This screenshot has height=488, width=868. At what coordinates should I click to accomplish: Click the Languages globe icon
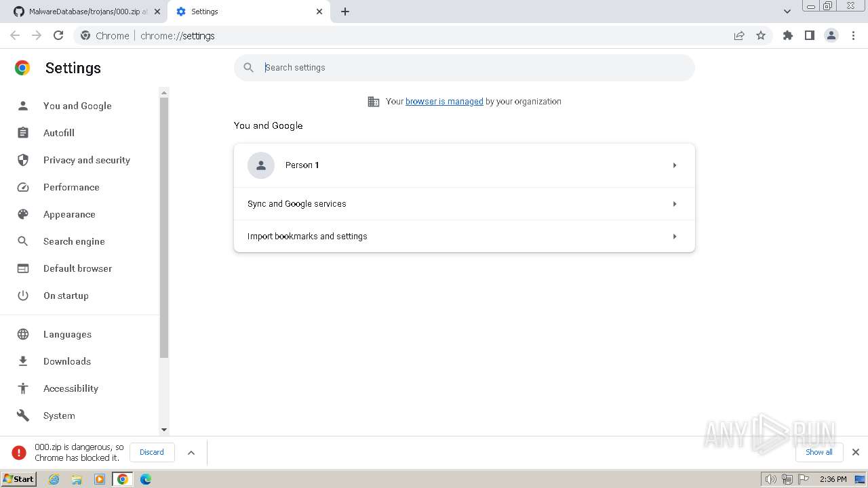tap(23, 334)
